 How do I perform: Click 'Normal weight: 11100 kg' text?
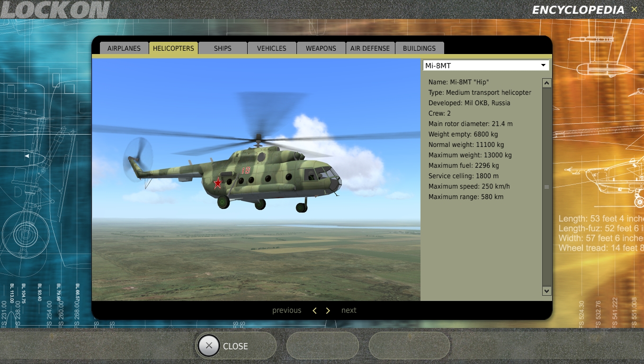[466, 145]
